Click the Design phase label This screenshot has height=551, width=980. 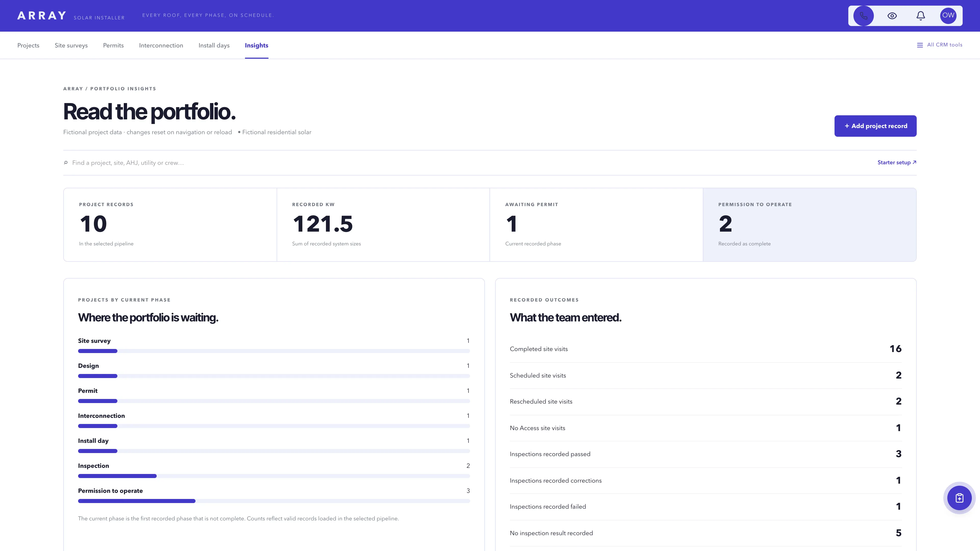[88, 366]
